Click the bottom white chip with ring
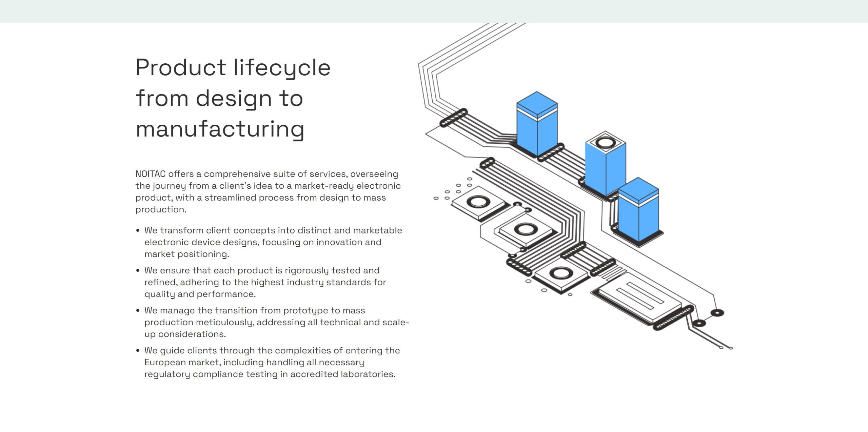The height and width of the screenshot is (432, 868). click(560, 274)
